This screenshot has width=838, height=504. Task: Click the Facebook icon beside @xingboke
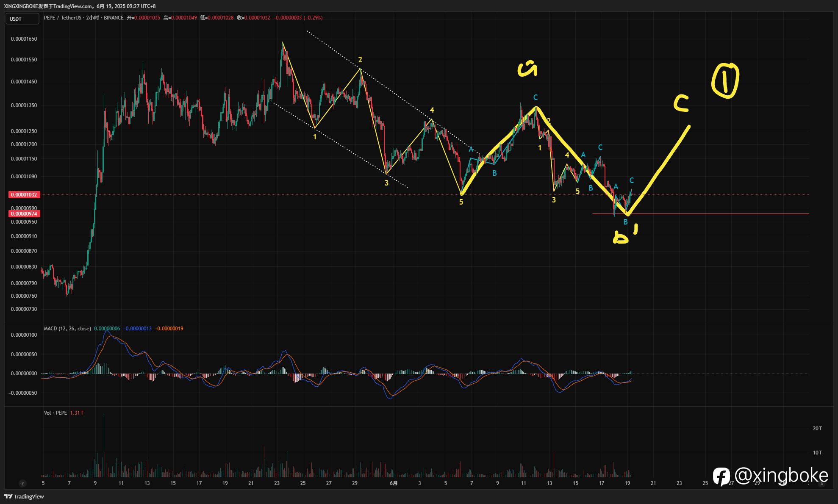coord(721,476)
